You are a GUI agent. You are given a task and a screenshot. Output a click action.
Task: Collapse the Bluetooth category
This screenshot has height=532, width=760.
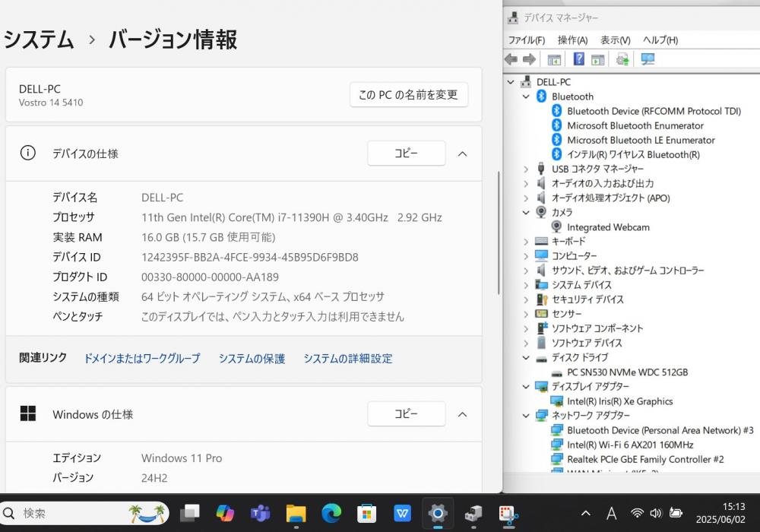click(526, 97)
